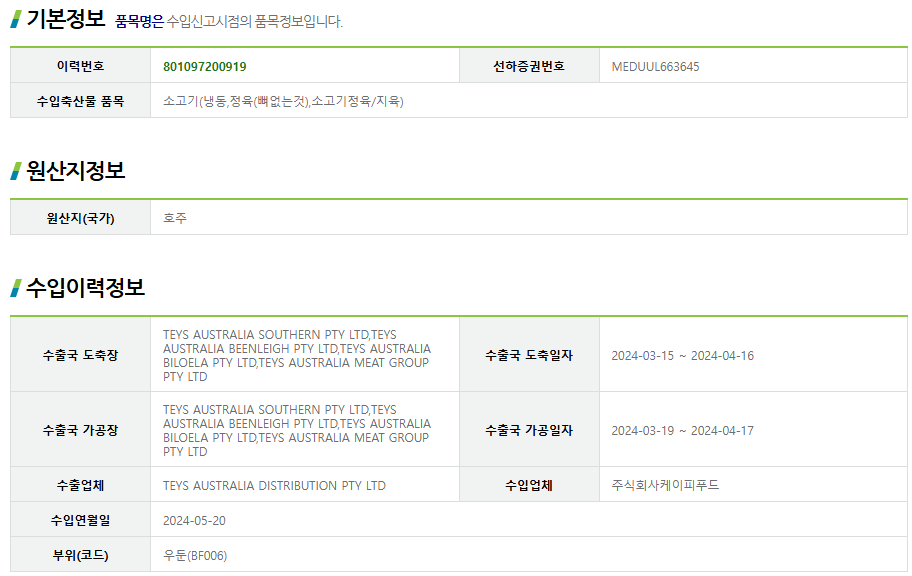Screen dimensions: 912x576
Task: Select the origin country value 호주
Action: coord(175,218)
